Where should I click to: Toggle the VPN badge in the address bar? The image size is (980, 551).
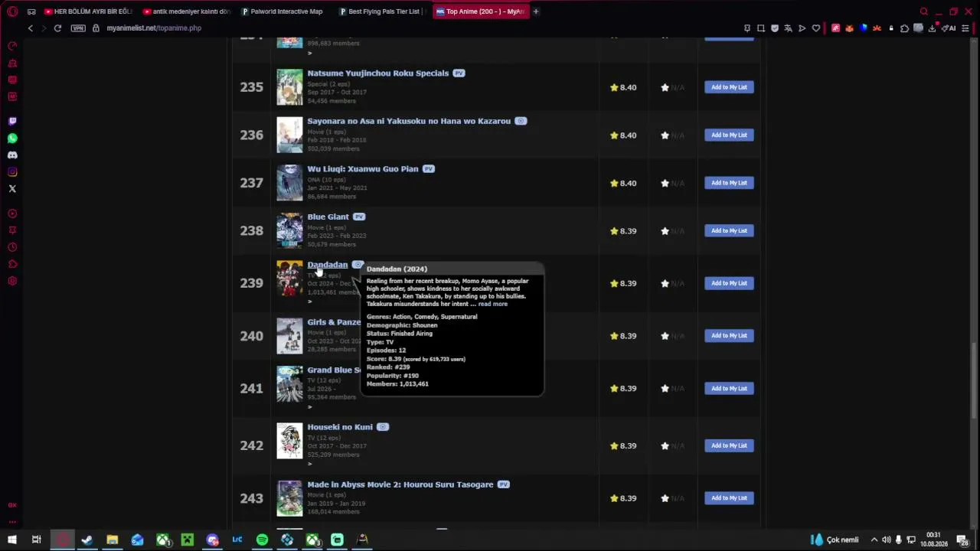pos(78,28)
